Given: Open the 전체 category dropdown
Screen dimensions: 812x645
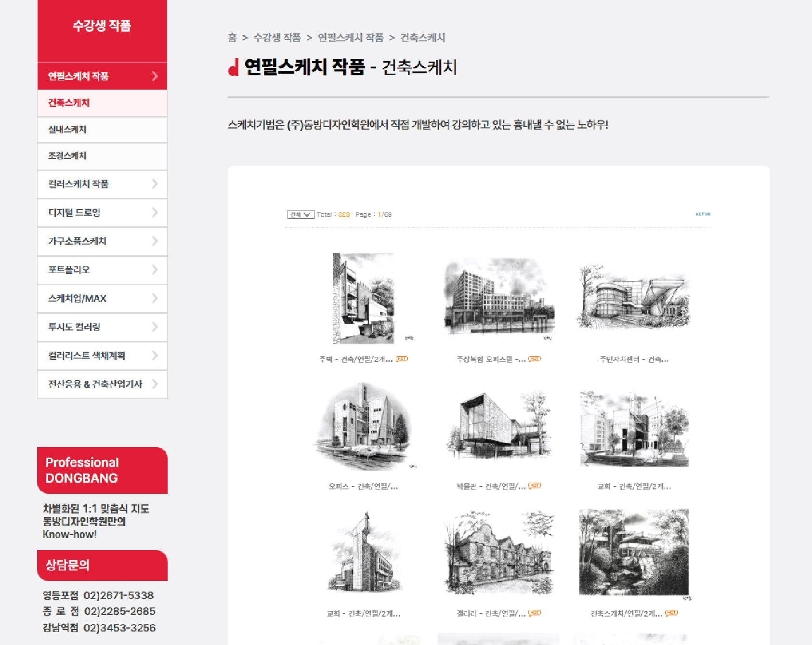Looking at the screenshot, I should click(301, 214).
